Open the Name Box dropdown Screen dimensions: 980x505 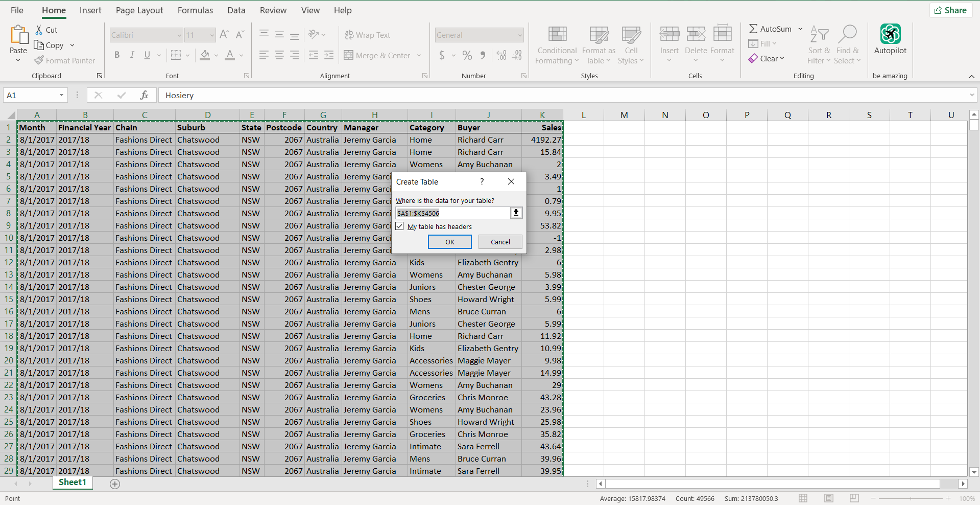[61, 95]
